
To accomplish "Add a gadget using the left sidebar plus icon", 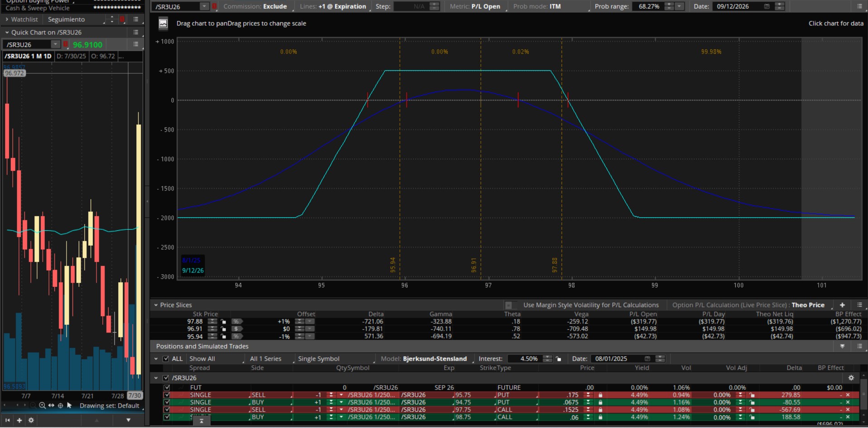I will point(19,420).
